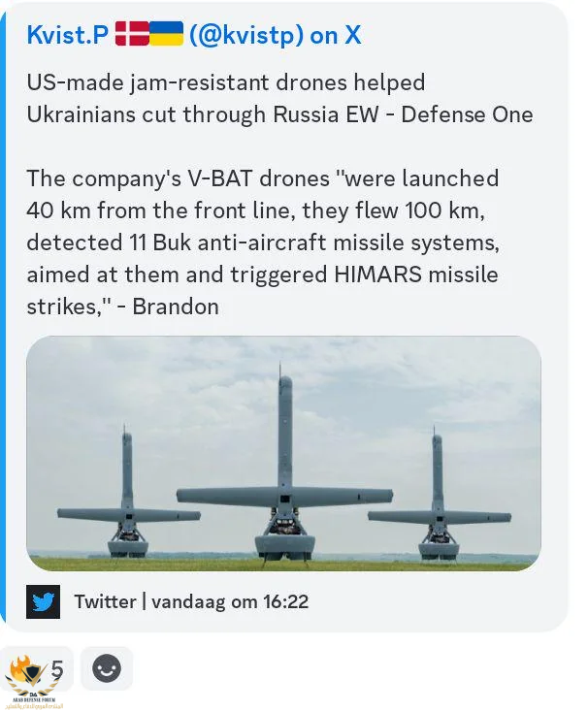Viewport: 588px width, 711px height.
Task: Click the 'Defense One' source text
Action: [467, 114]
